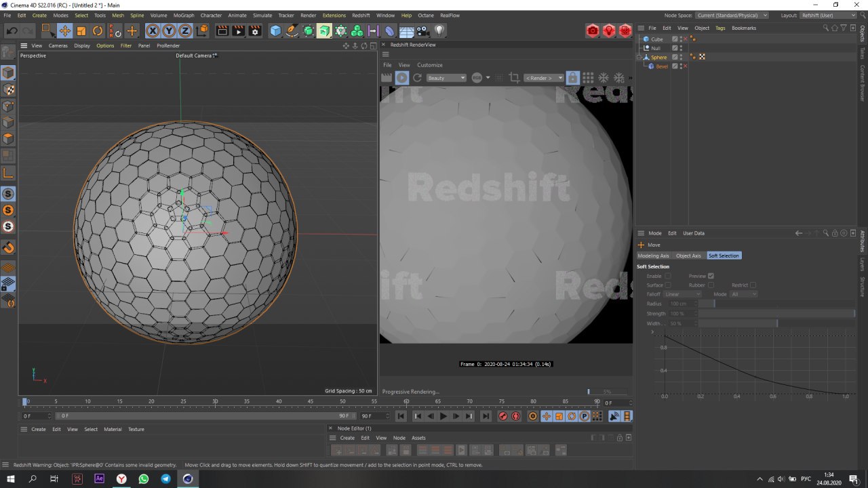Screen dimensions: 868x488
Task: Enable Snap magnet icon in left palette
Action: (8, 248)
